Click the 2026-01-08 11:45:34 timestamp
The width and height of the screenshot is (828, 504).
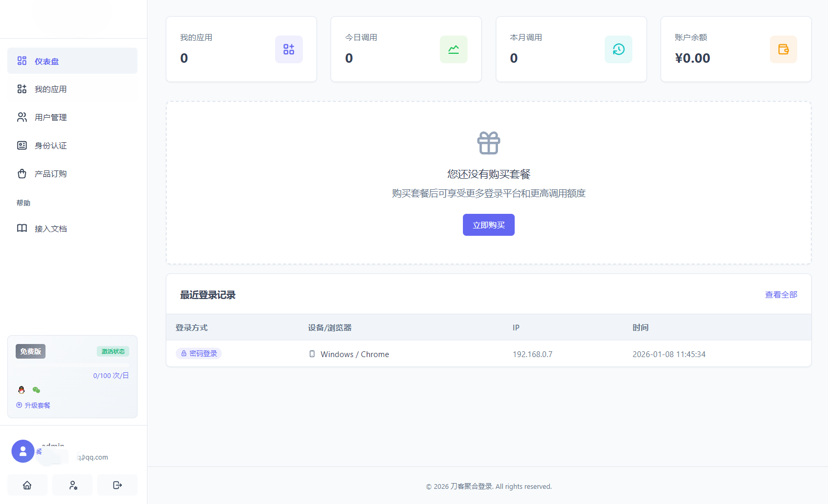[x=669, y=354]
